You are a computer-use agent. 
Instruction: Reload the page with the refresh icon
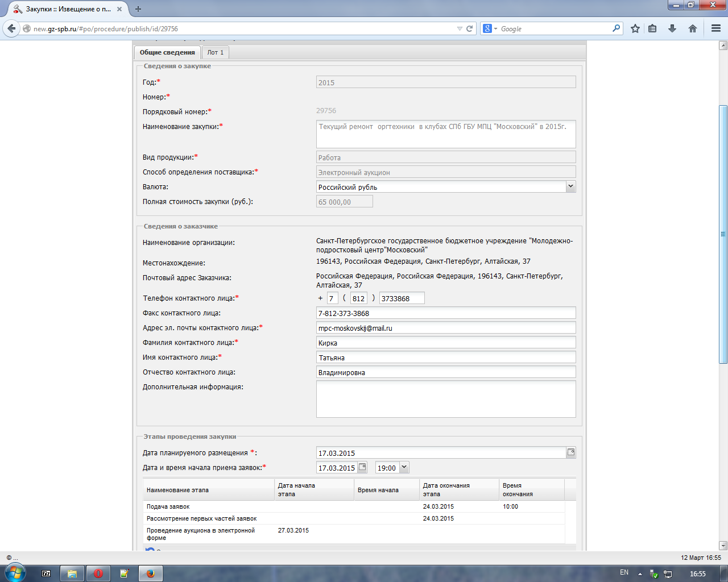[470, 28]
